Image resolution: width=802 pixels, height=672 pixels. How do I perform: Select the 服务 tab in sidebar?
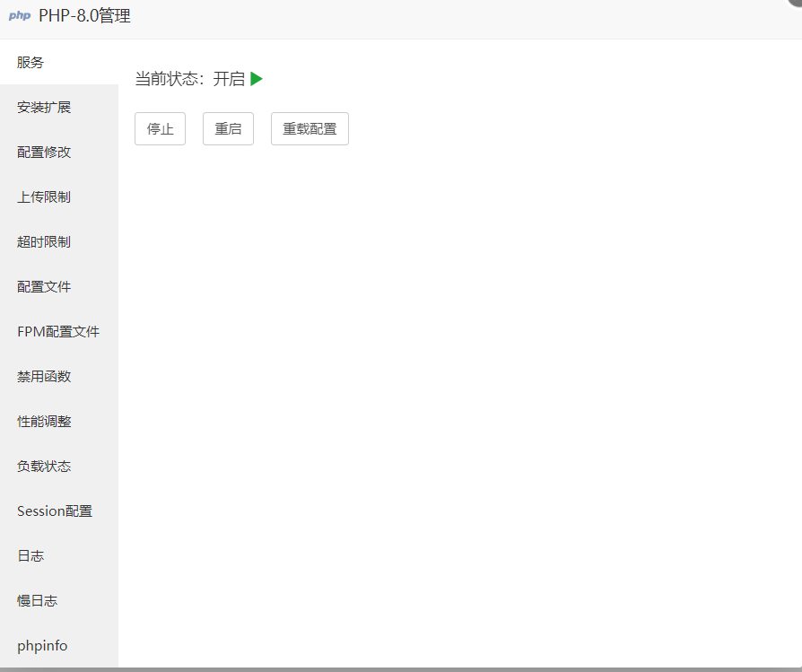pos(59,63)
